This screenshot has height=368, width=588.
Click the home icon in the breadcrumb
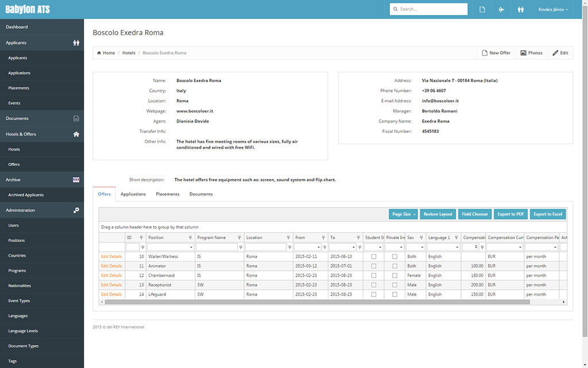point(99,53)
